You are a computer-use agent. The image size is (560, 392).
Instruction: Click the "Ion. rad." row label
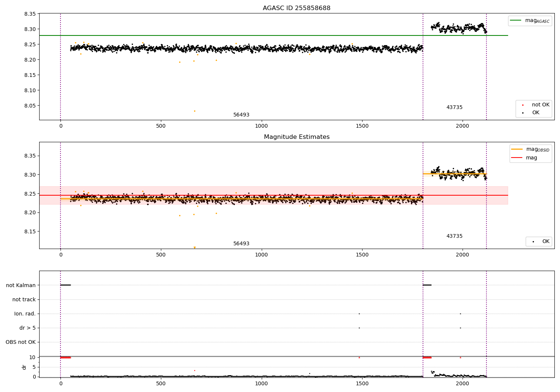tap(25, 314)
